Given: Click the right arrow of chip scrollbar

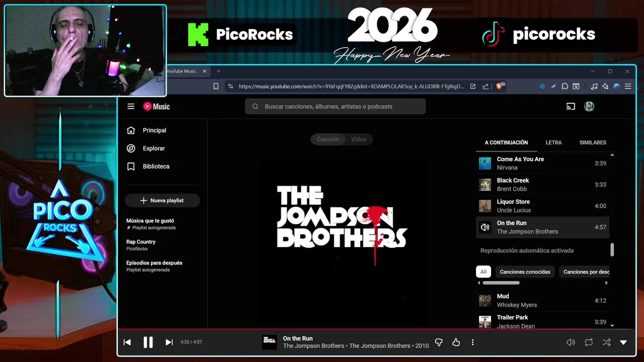Looking at the screenshot, I should [606, 283].
